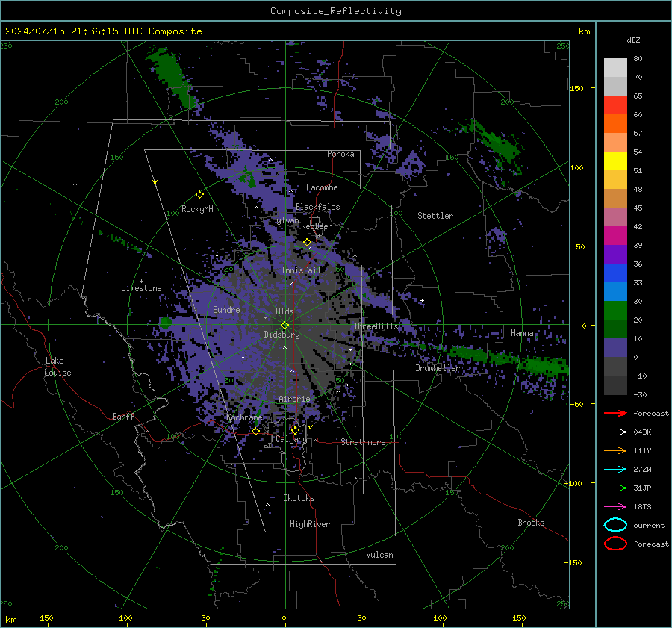Click the Airdrie city label
The image size is (672, 628).
click(x=294, y=399)
